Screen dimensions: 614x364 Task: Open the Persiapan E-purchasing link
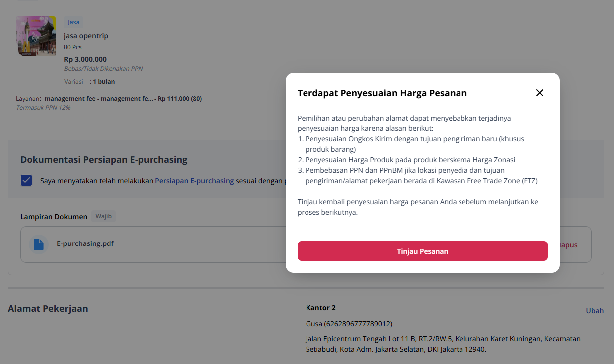click(194, 181)
